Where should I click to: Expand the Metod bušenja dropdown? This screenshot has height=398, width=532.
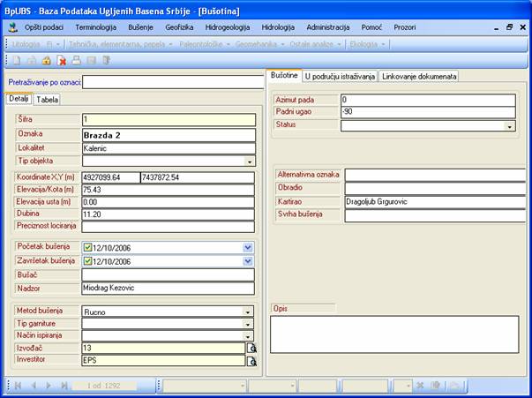click(249, 312)
